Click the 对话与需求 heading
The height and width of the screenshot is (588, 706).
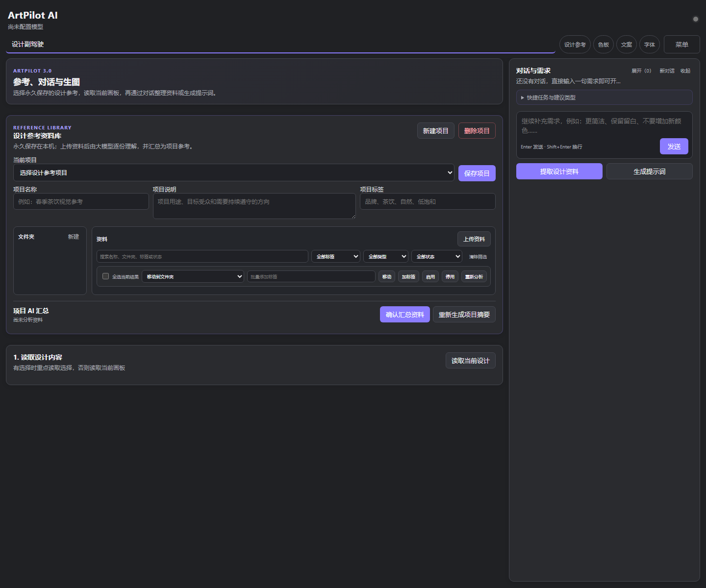(x=533, y=71)
